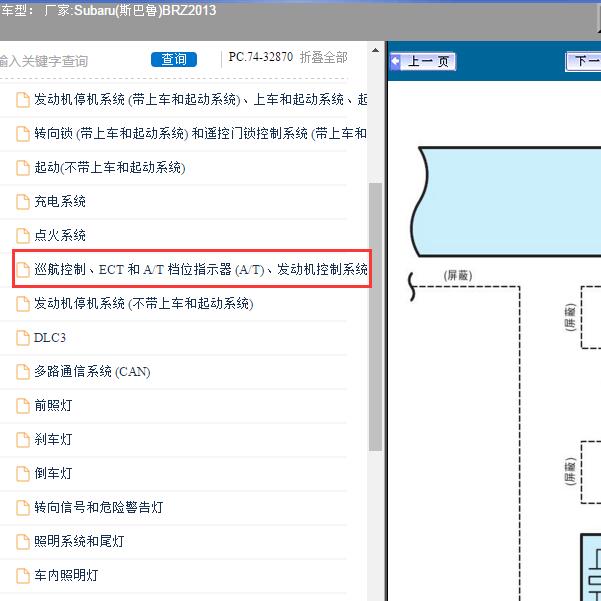The image size is (601, 601).
Task: Click the large light-blue block in the diagram
Action: [506, 202]
